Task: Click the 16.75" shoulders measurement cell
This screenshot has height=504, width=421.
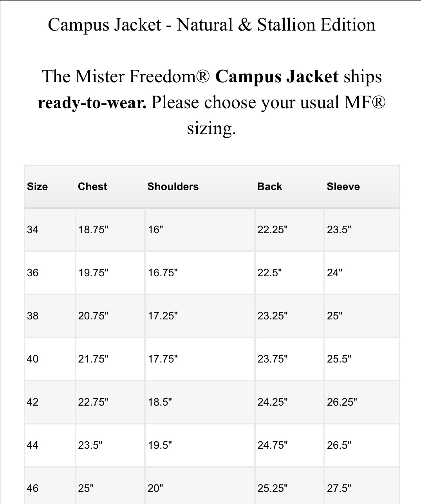Action: [200, 273]
